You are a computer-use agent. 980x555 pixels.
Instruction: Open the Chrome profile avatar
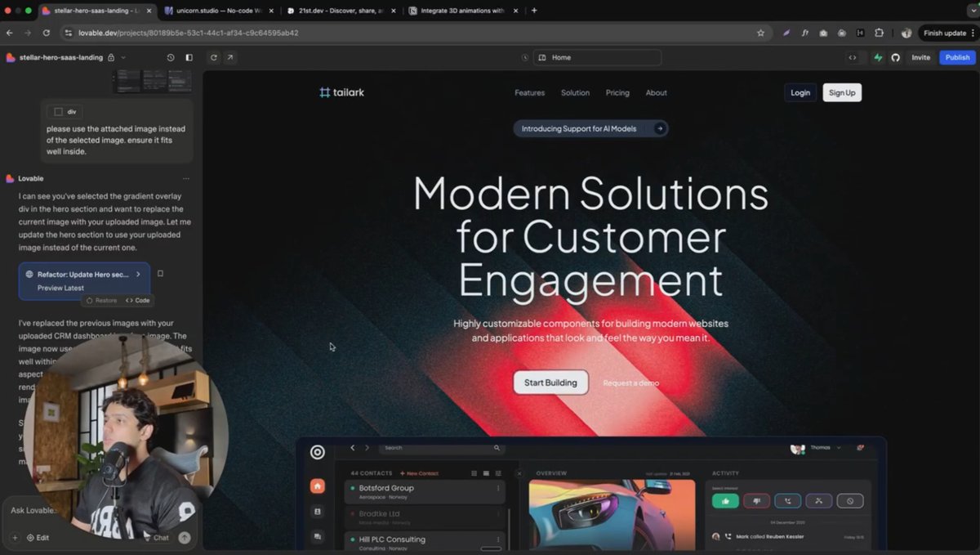pos(906,33)
